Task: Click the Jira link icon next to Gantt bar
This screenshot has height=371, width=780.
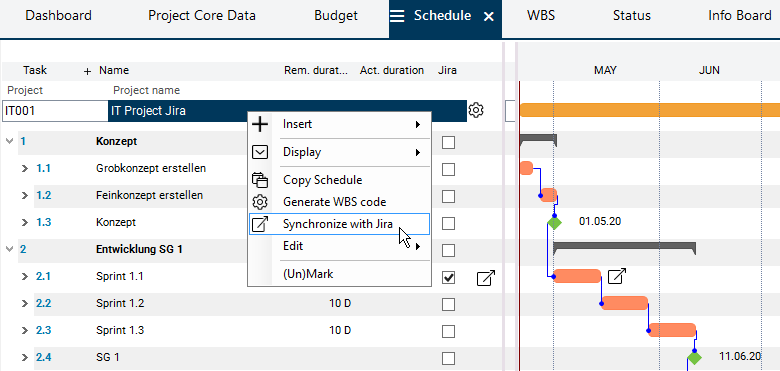Action: point(617,276)
